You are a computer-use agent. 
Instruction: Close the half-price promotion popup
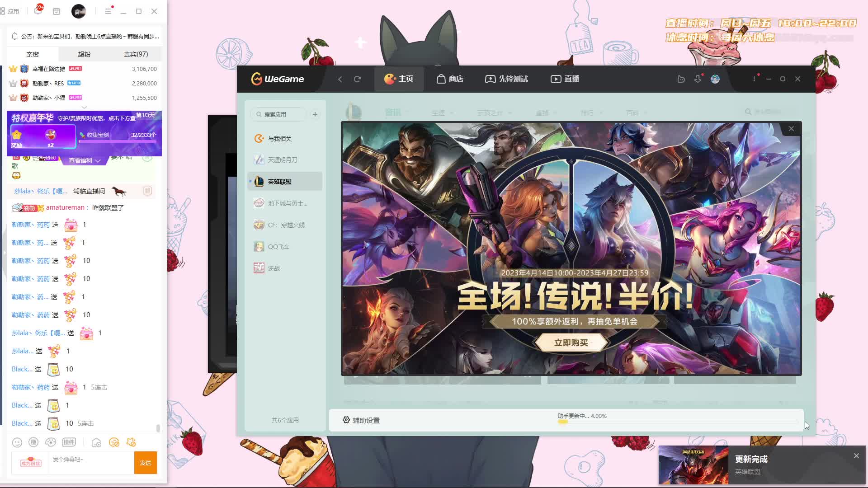point(791,129)
